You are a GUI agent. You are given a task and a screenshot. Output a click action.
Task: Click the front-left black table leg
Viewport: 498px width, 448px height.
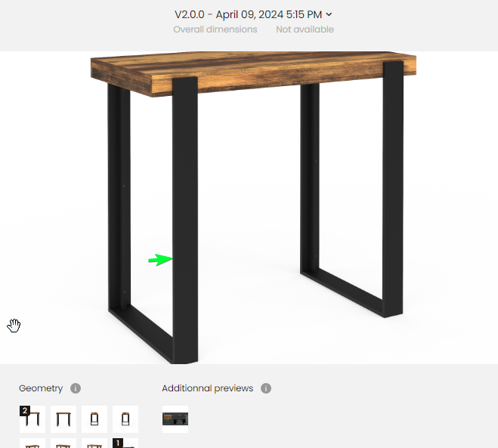[185, 219]
